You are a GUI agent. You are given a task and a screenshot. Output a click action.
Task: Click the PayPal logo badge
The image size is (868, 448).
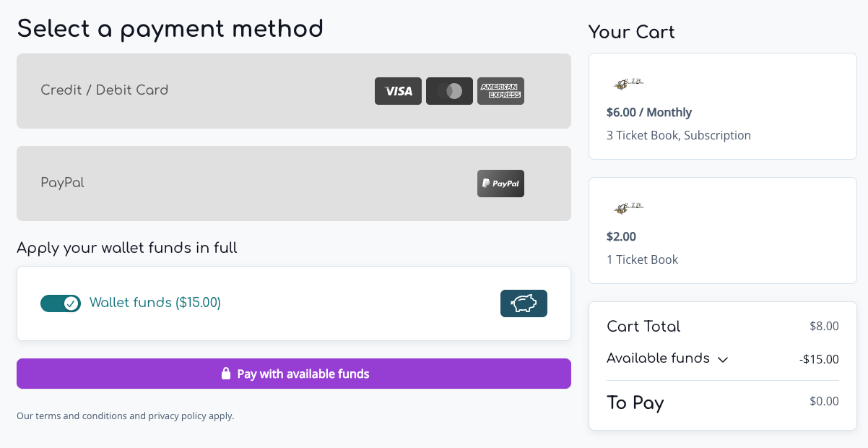[x=500, y=184]
